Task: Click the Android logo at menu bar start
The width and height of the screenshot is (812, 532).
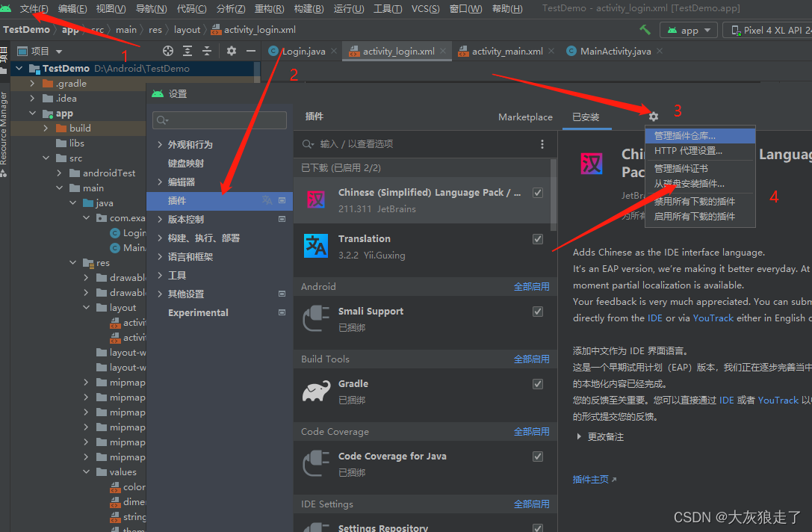Action: [5, 8]
